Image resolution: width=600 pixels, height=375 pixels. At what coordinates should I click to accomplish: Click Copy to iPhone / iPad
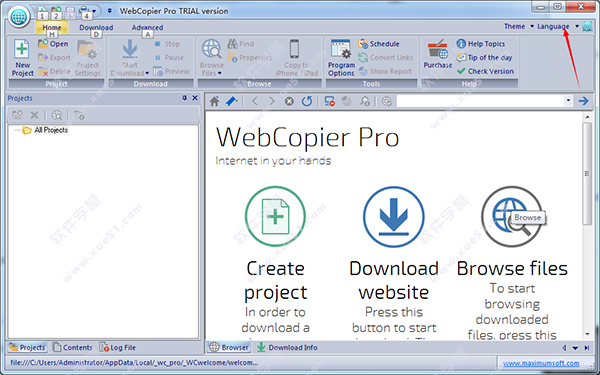click(297, 57)
